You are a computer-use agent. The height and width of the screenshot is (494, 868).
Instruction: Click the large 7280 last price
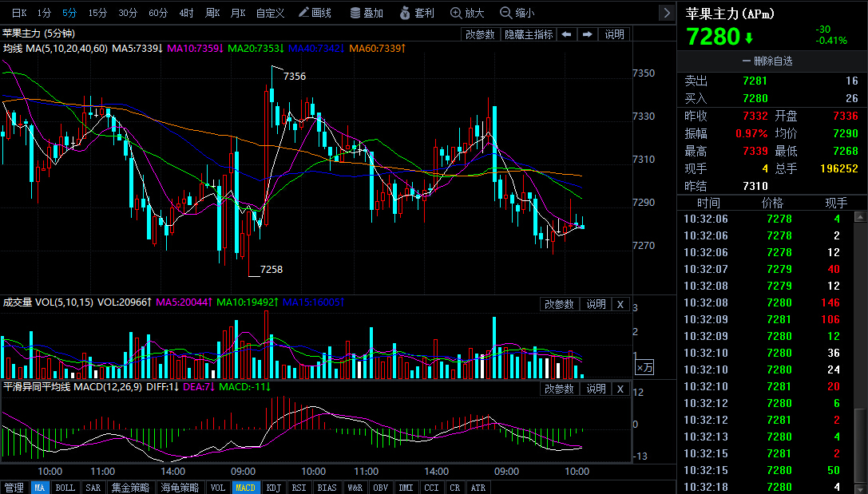point(714,37)
